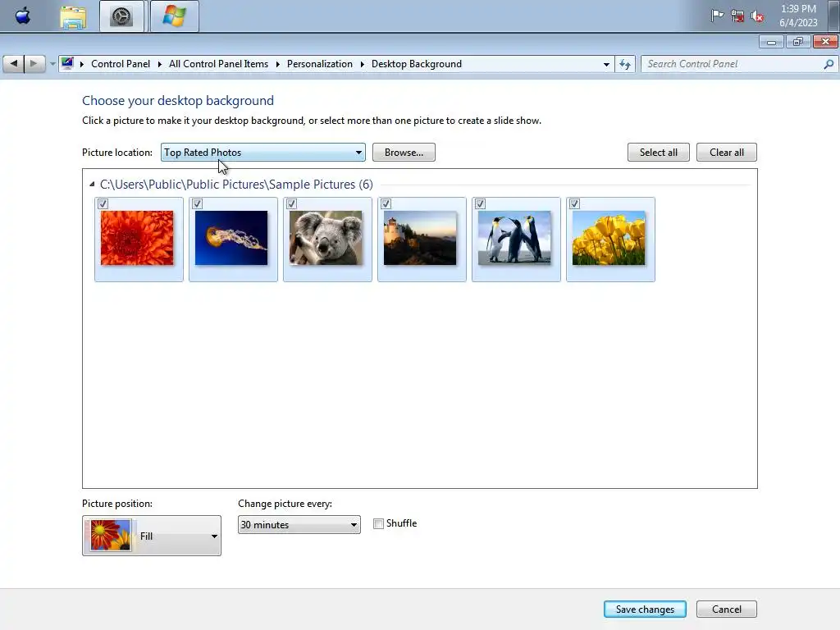
Task: Select the jellyfish thumbnail
Action: click(x=231, y=238)
